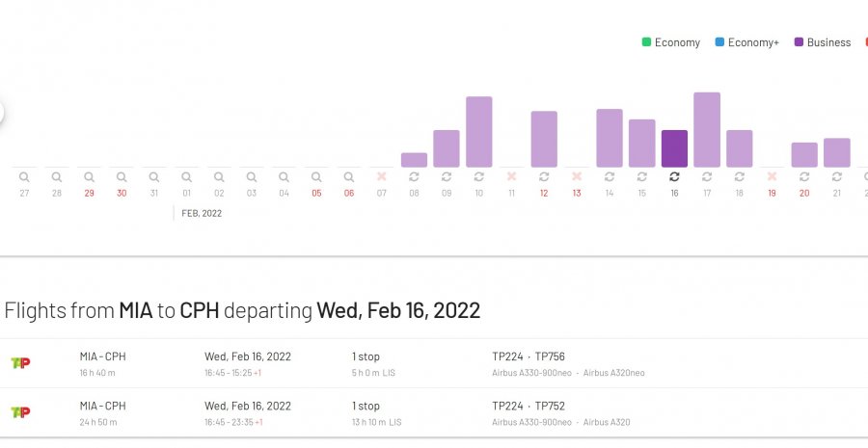Click the refresh icon above date 20
868x448 pixels.
tap(804, 177)
